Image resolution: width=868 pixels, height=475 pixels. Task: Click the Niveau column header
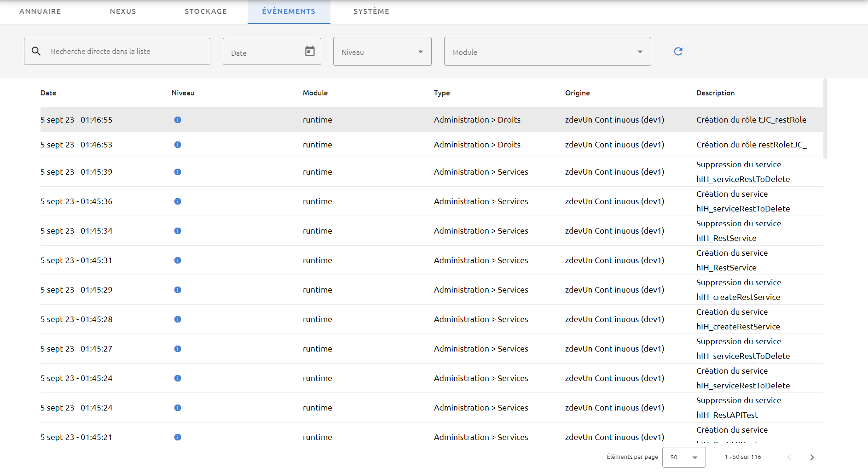183,93
